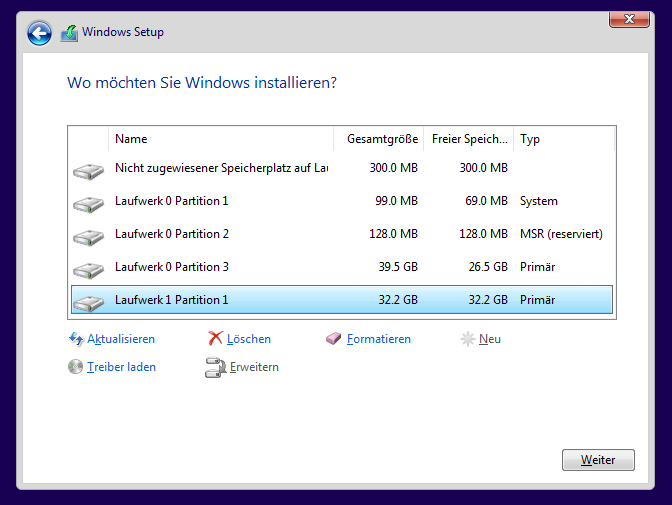Click the 69.0 MB free space cell
672x505 pixels.
pyautogui.click(x=486, y=201)
